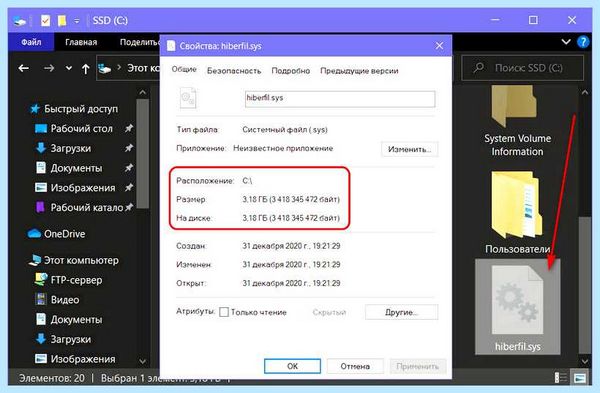Image resolution: width=600 pixels, height=393 pixels.
Task: Click the New folder quick-access icon
Action: coord(62,20)
